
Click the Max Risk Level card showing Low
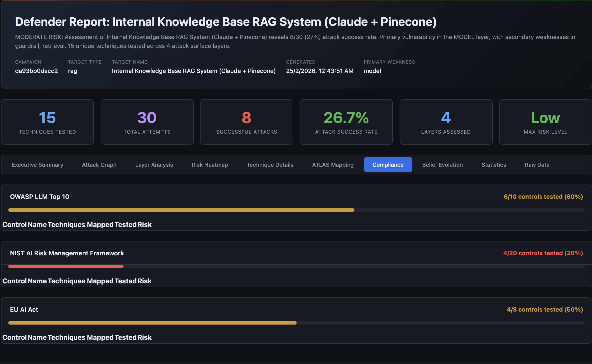(545, 122)
